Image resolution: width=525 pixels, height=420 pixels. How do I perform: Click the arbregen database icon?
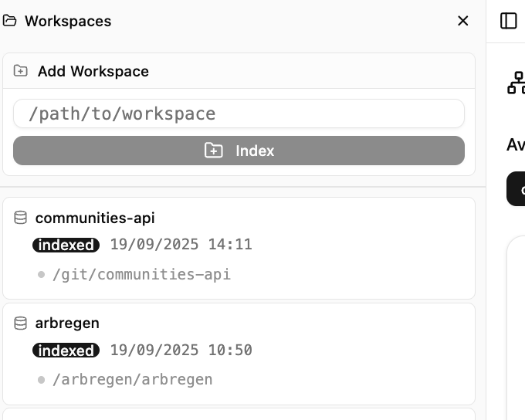(21, 323)
